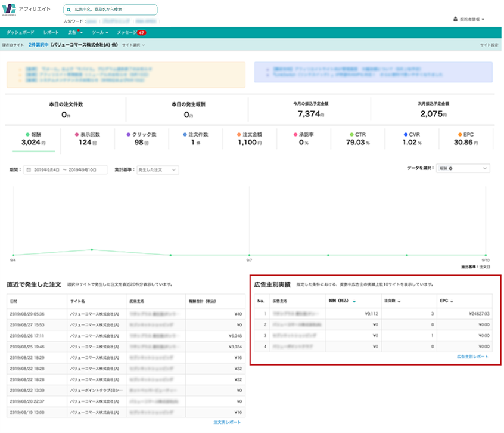The height and width of the screenshot is (433, 504).
Task: Select the EPC 30.86円 metric tab
Action: click(x=466, y=139)
